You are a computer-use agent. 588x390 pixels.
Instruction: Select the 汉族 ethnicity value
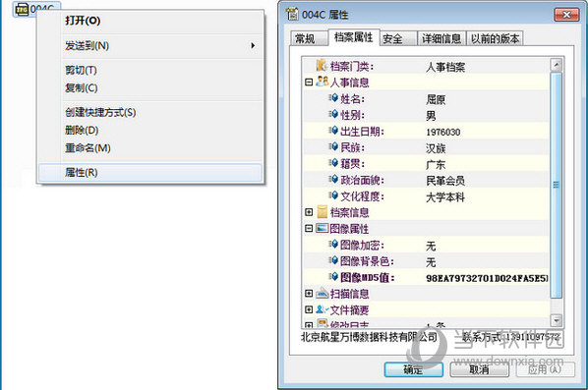[436, 148]
